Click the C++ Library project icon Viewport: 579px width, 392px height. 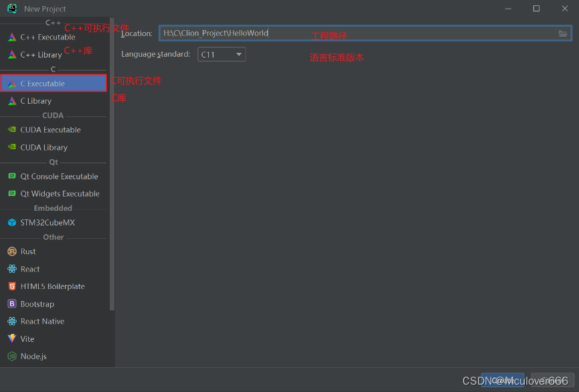tap(12, 55)
